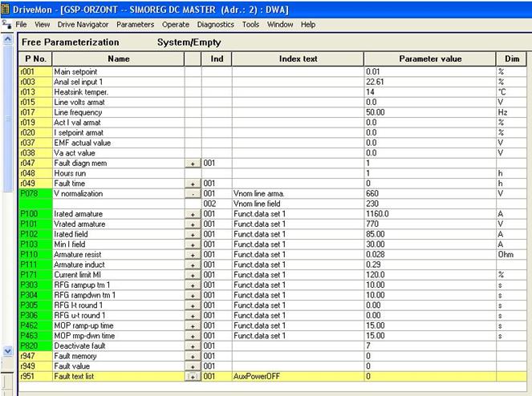Click the 0.29 value of Armature induct
Viewport: 532px width, 396px height.
click(430, 265)
